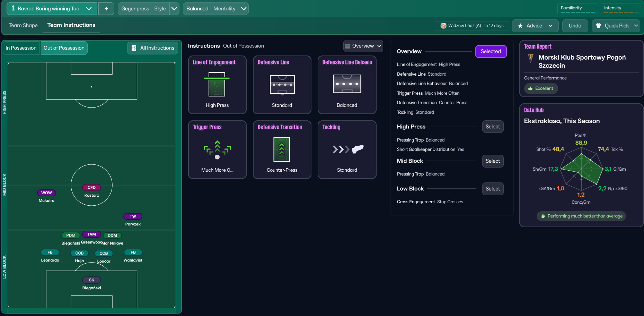Click the High Press line of engagement icon
The height and width of the screenshot is (316, 644).
[217, 84]
